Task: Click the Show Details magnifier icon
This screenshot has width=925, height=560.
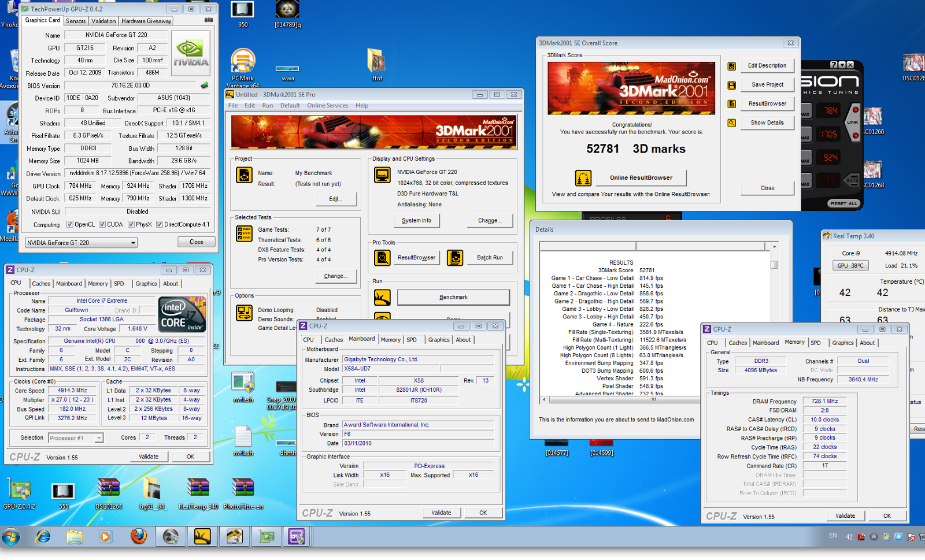Action: point(731,123)
